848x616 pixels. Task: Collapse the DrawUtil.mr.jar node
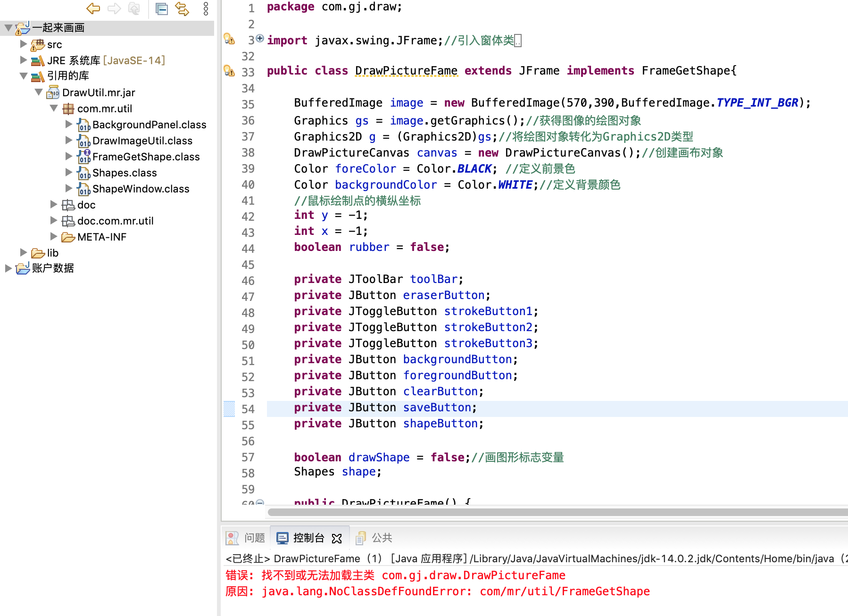tap(39, 92)
